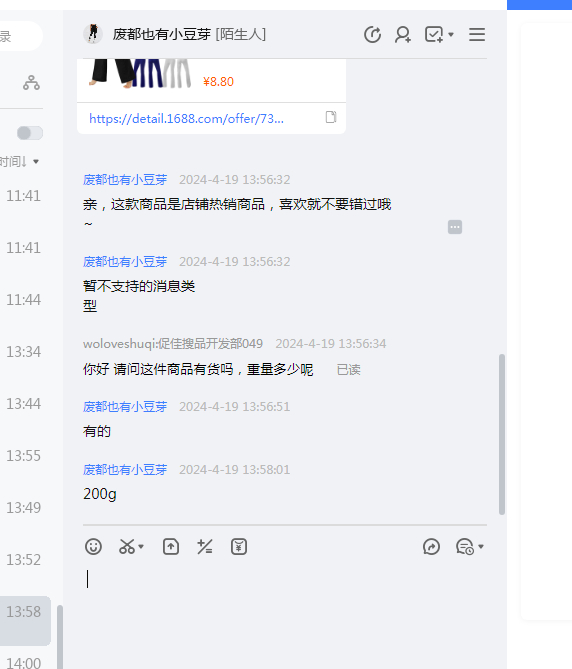Select the scissors screenshot tool
The image size is (572, 669).
(x=127, y=547)
